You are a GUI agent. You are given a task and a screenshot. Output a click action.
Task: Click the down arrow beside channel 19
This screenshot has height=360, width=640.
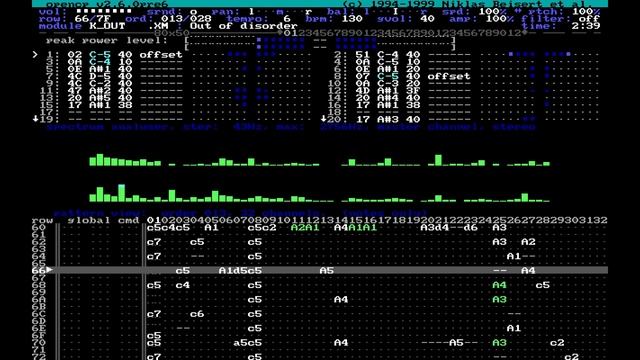36,119
